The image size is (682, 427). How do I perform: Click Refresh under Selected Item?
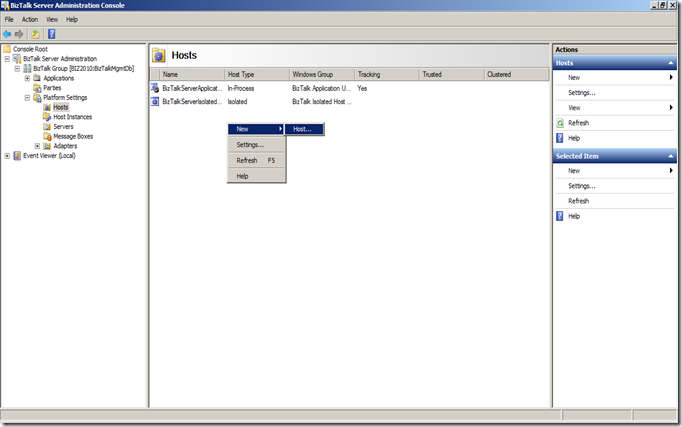click(578, 201)
